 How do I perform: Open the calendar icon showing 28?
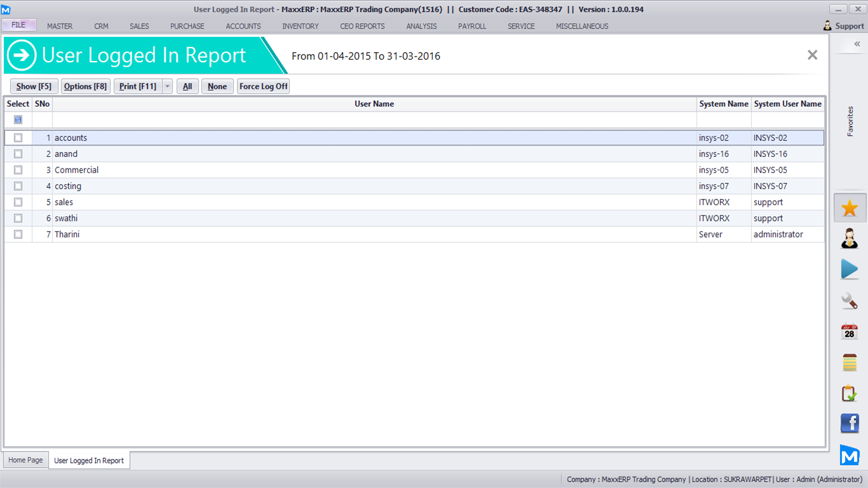(x=850, y=331)
